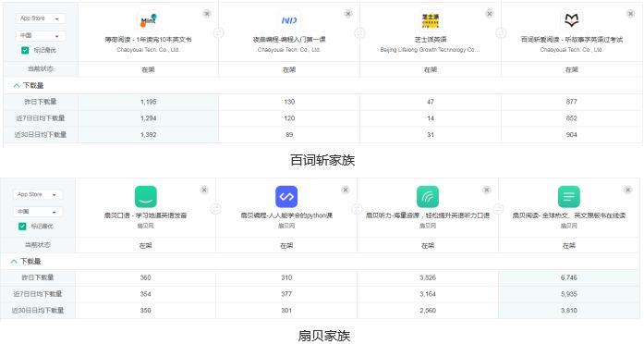Image resolution: width=644 pixels, height=344 pixels.
Task: Click 薄荷阅读 7-day average 1,294
Action: coord(148,118)
